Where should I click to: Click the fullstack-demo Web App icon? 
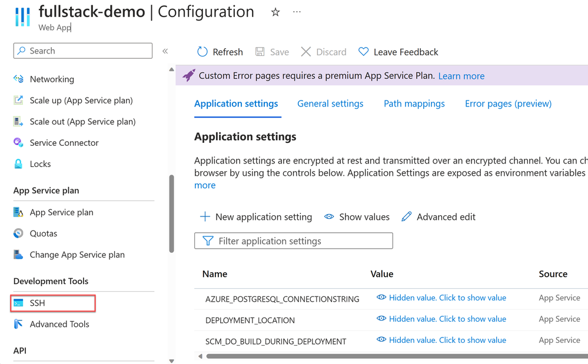click(x=22, y=16)
